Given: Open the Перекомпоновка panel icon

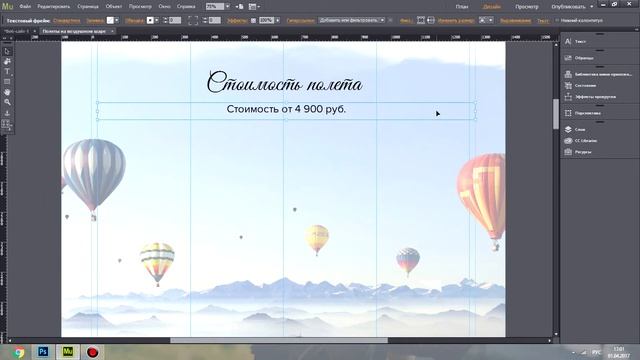Looking at the screenshot, I should (x=568, y=113).
